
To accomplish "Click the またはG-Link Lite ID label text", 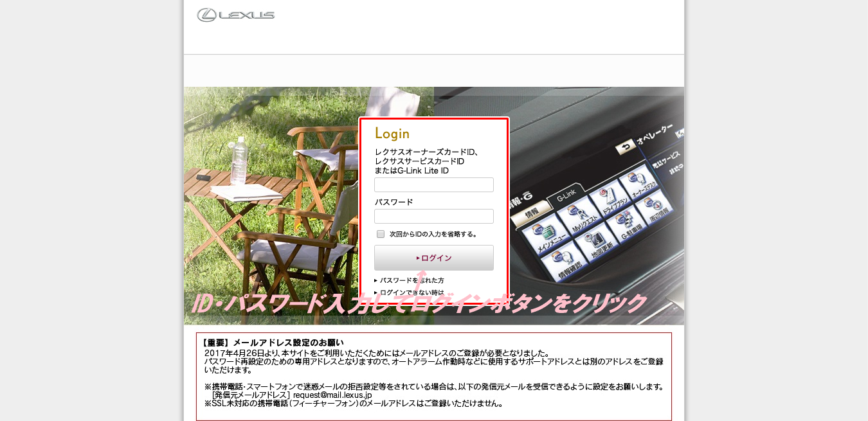I will point(411,171).
